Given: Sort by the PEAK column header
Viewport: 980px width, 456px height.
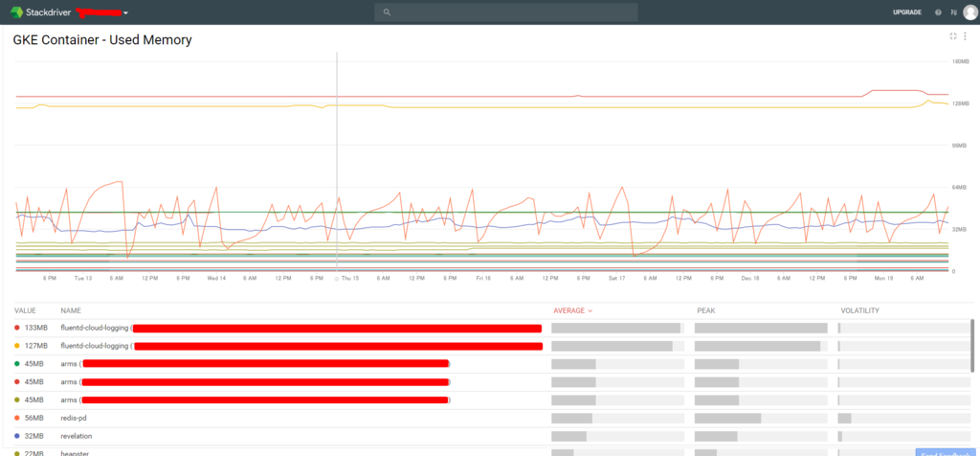Looking at the screenshot, I should point(706,311).
